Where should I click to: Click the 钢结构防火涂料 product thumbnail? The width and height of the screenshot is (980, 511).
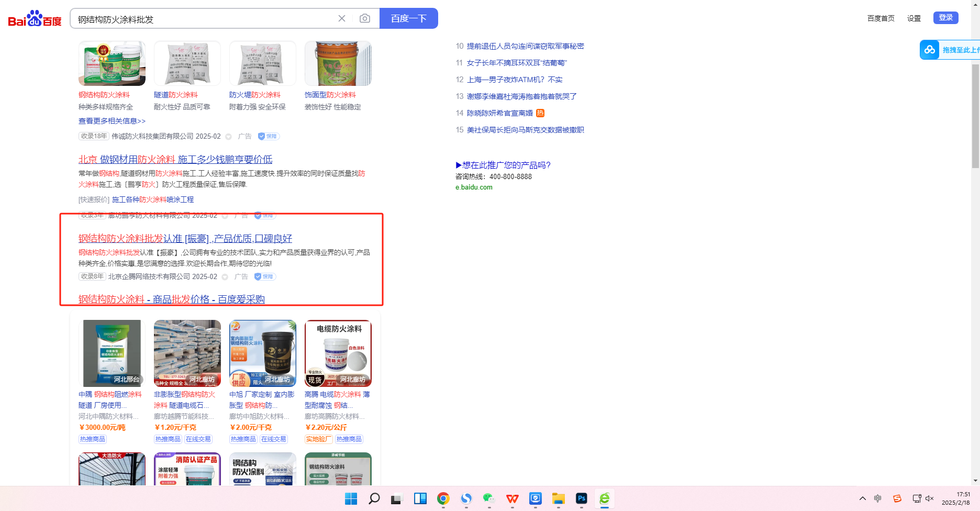pos(112,63)
